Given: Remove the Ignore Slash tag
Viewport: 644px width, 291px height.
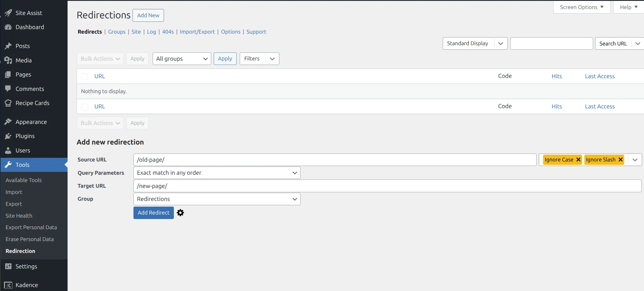Looking at the screenshot, I should [x=621, y=160].
